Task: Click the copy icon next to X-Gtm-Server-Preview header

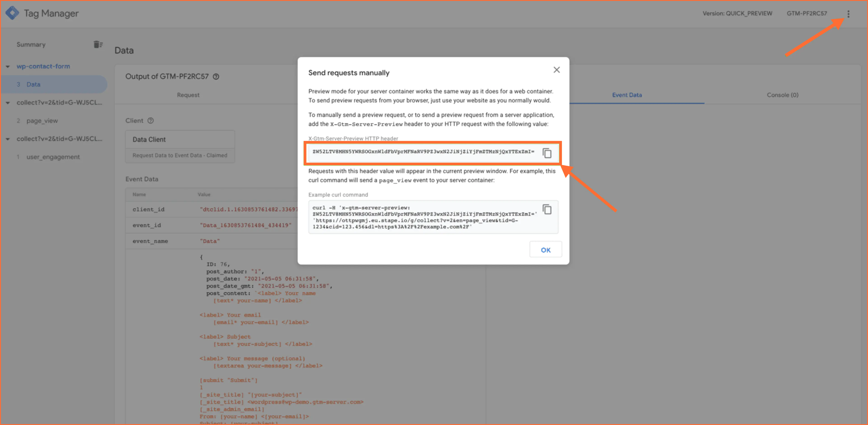Action: (x=549, y=152)
